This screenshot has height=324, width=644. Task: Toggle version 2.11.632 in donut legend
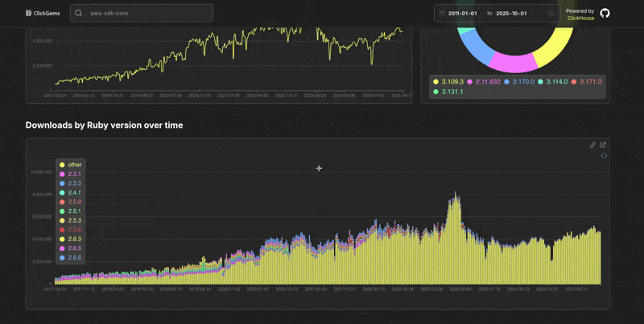click(x=485, y=82)
